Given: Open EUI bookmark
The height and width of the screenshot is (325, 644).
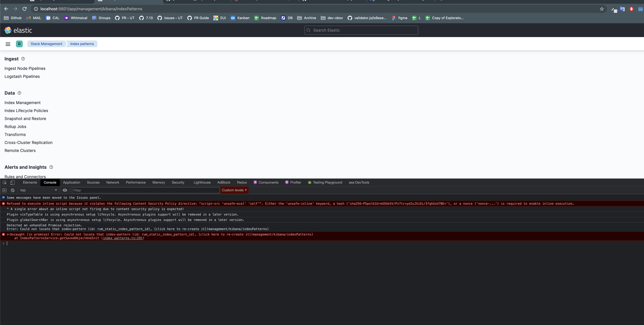Looking at the screenshot, I should click(x=220, y=18).
